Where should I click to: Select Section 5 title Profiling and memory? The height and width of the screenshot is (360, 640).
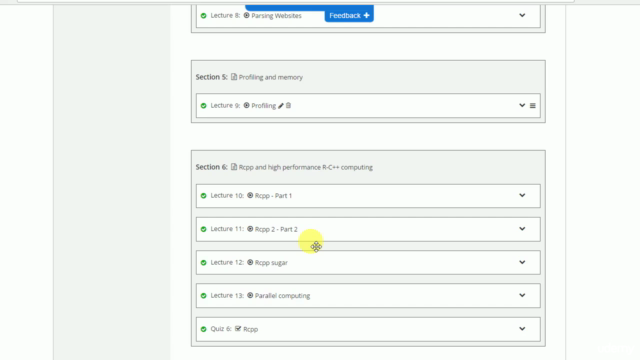(271, 77)
